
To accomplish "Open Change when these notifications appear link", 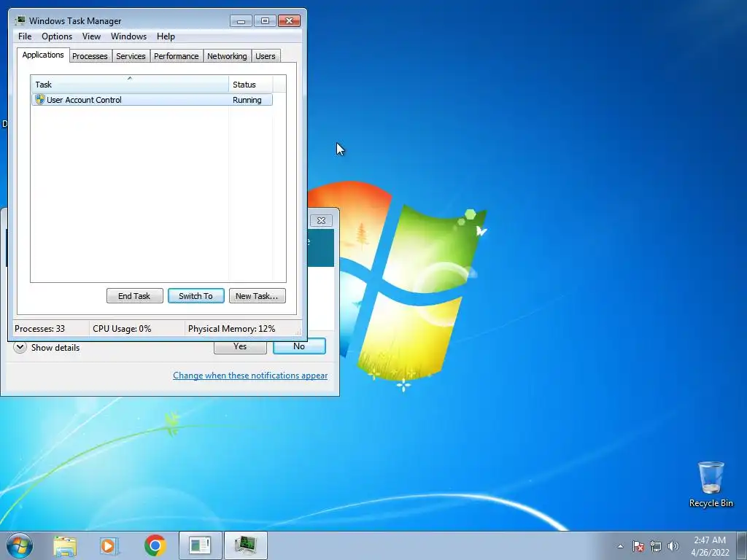I will click(x=250, y=376).
